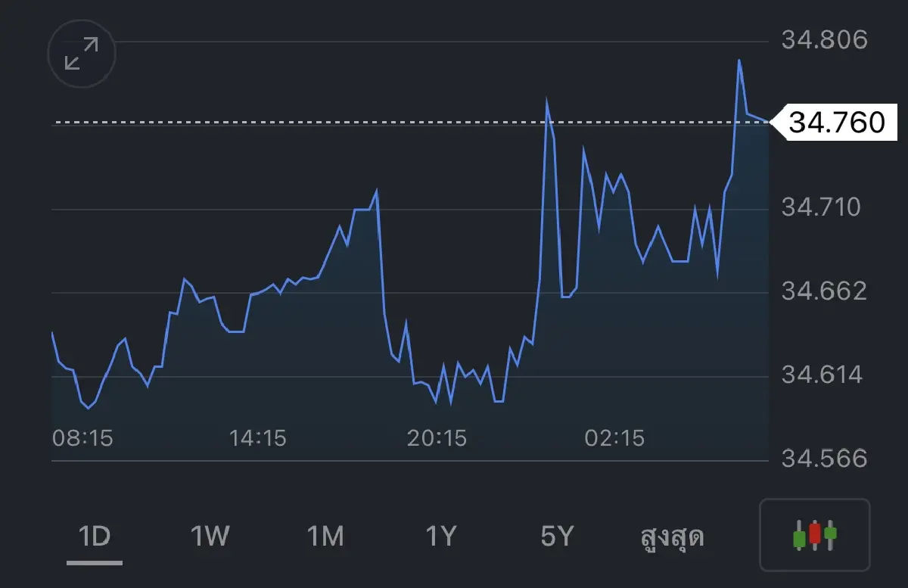Image resolution: width=908 pixels, height=588 pixels.
Task: Select the 1W time range tab
Action: click(x=210, y=537)
